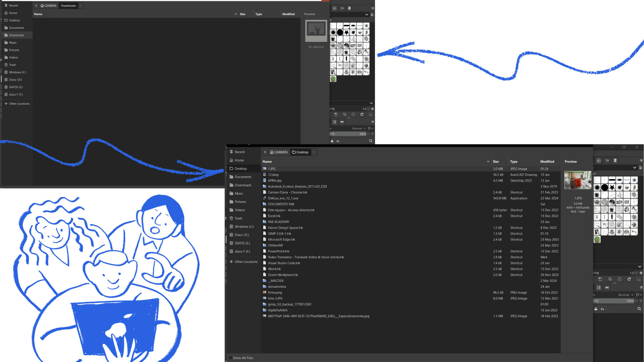The image size is (644, 362).
Task: Click refresh brushes icon beside the 1.0 spacing field
Action: pyautogui.click(x=629, y=279)
